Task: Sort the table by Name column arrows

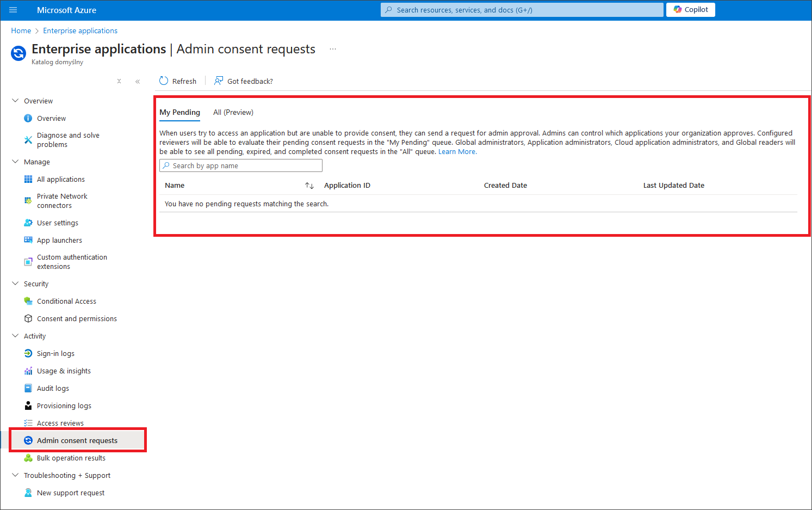Action: point(309,186)
